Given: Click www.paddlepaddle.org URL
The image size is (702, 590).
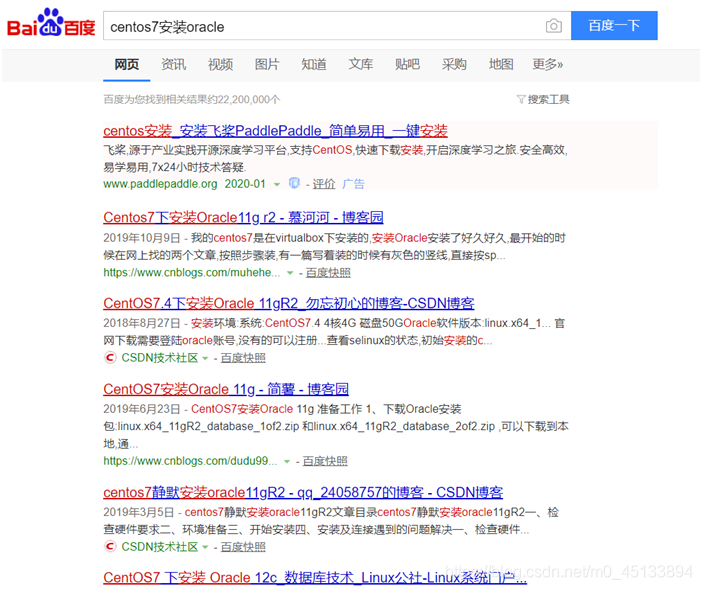Looking at the screenshot, I should (160, 184).
